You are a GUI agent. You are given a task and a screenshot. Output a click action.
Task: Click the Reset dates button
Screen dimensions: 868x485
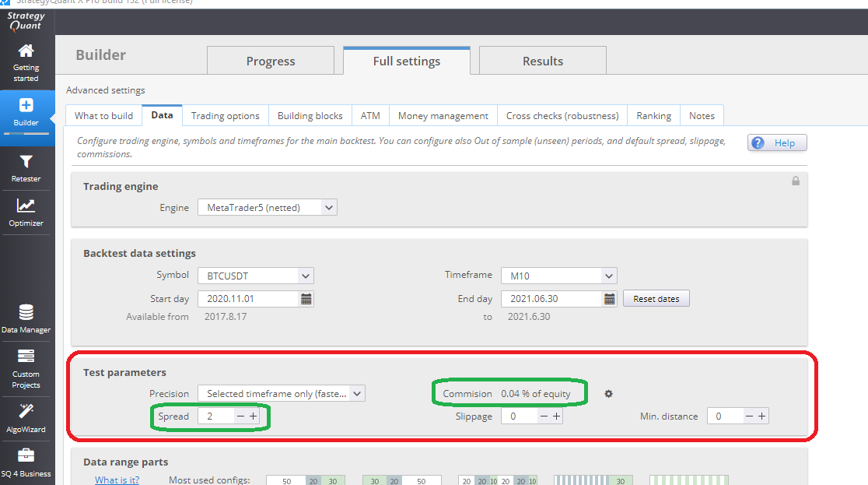pyautogui.click(x=656, y=299)
